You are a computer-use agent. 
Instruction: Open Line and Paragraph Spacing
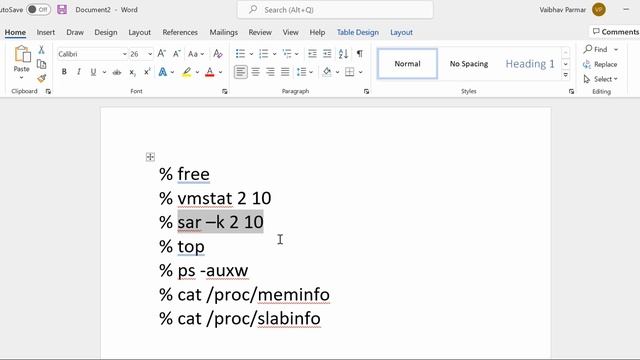(302, 72)
